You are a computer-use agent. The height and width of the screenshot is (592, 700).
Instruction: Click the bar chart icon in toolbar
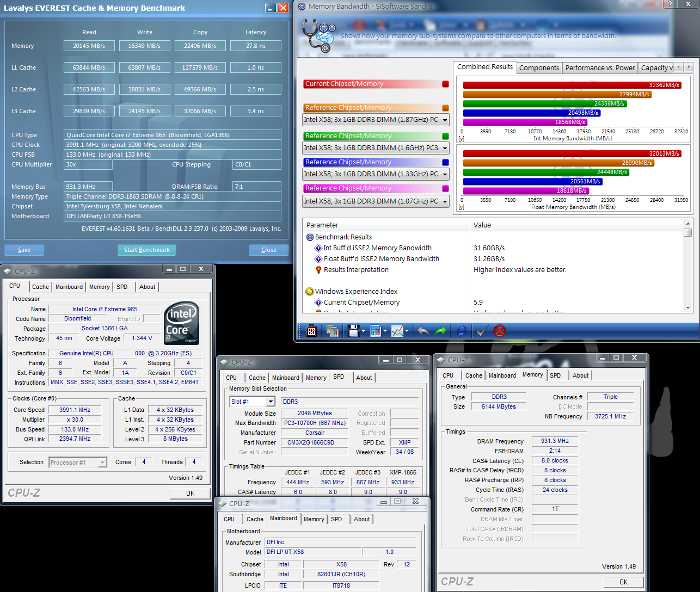click(375, 330)
